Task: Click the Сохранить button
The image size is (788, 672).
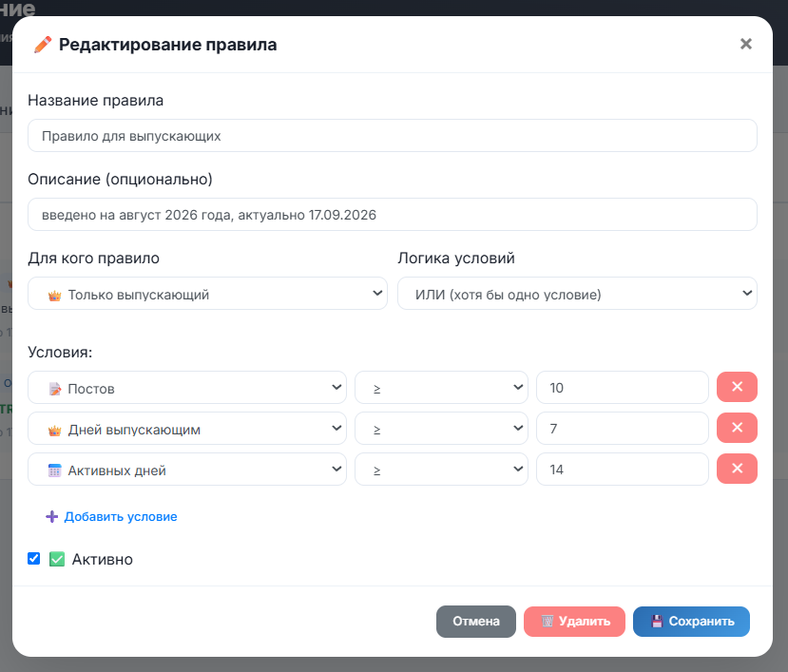Action: tap(691, 622)
